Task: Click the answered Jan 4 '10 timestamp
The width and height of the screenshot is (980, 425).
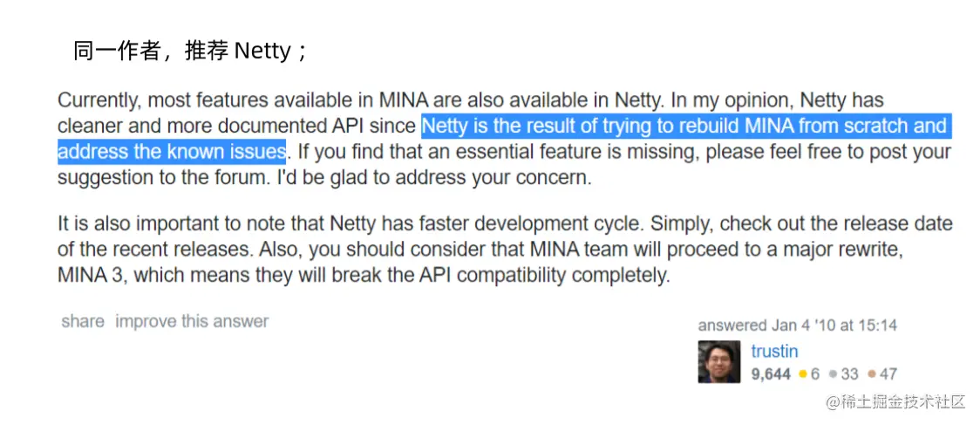Action: (798, 326)
